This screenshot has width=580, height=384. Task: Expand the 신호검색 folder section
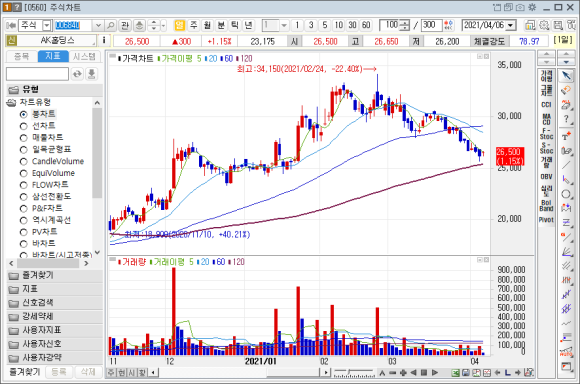coord(54,303)
